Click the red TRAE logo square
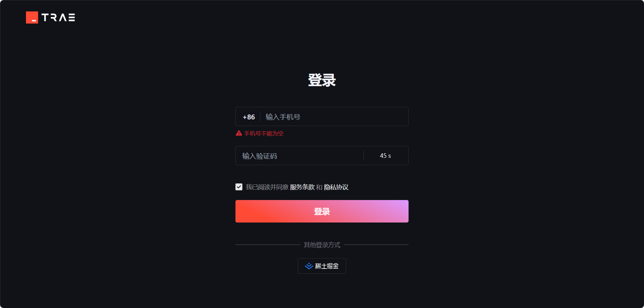This screenshot has height=308, width=644. point(32,17)
